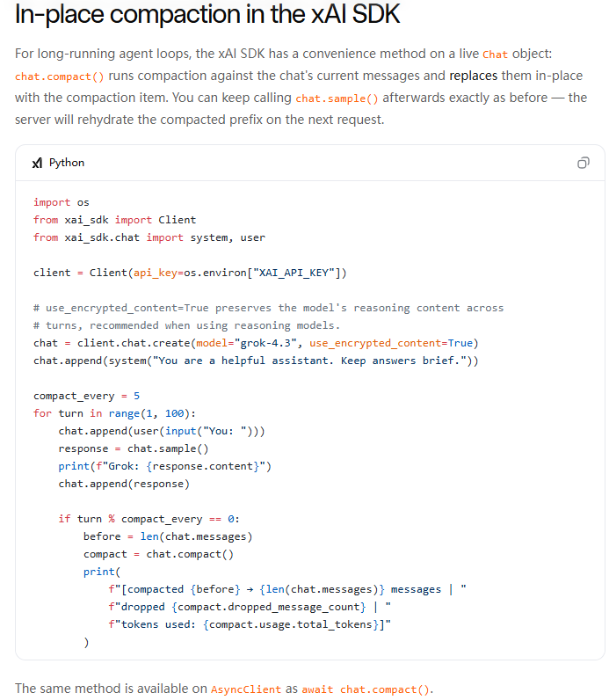Click the comment line '# turns, recommended when using'
The image size is (609, 700).
pos(186,325)
